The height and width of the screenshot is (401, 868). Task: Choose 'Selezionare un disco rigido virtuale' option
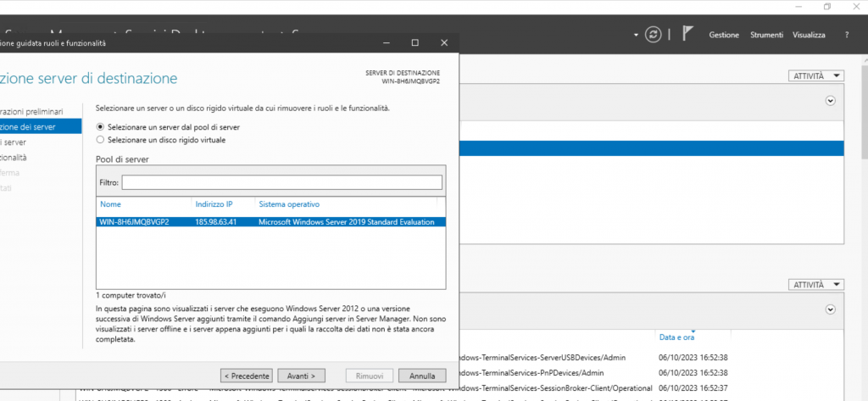click(101, 139)
